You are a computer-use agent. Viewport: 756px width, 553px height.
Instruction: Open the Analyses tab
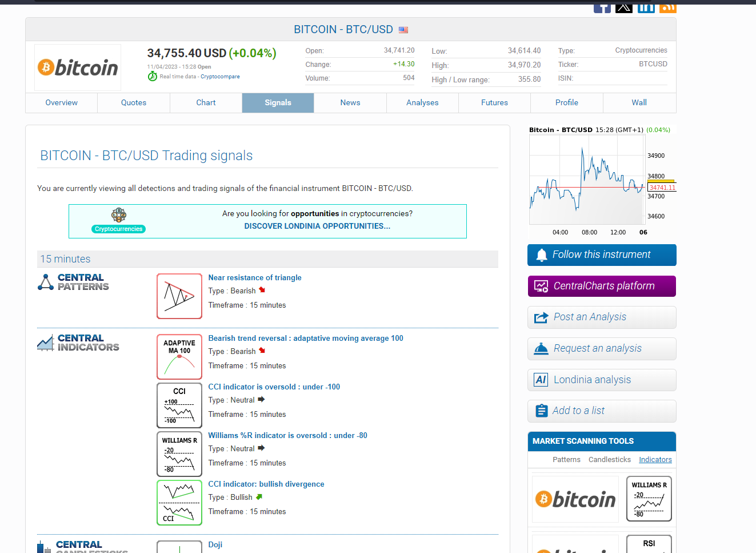click(x=422, y=103)
